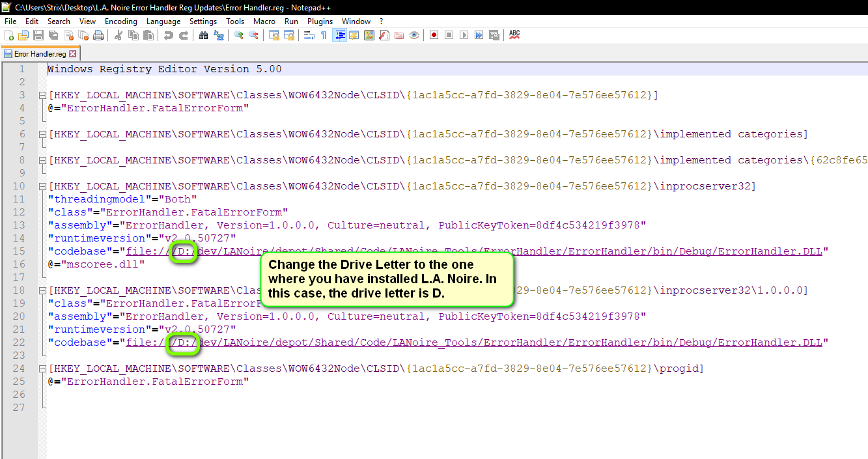
Task: Click the Copy toolbar icon
Action: [x=133, y=35]
